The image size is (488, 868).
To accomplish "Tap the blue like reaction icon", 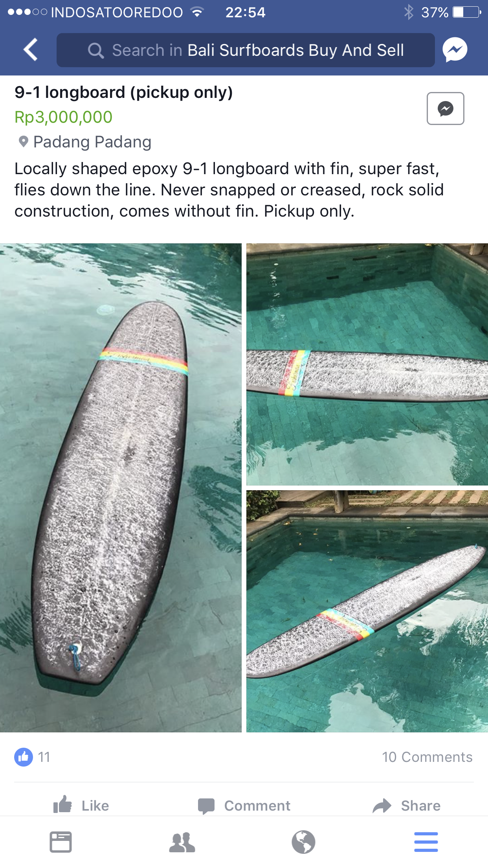I will coord(24,757).
